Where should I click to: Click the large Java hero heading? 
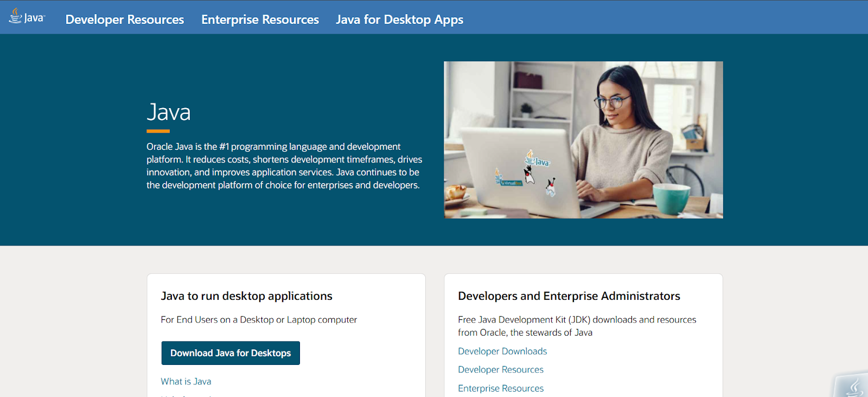click(x=169, y=112)
